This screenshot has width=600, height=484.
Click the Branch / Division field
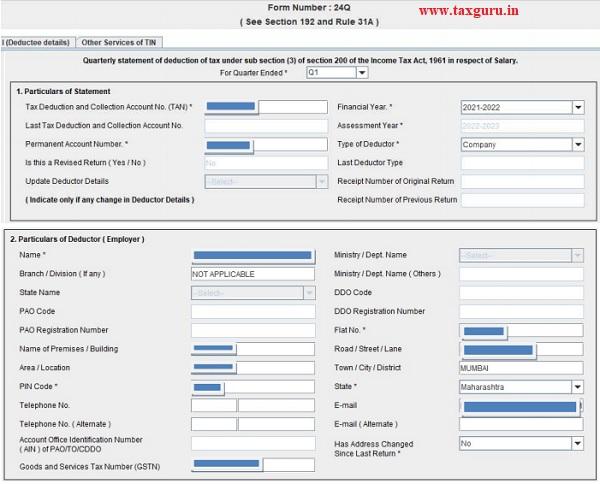tap(253, 274)
